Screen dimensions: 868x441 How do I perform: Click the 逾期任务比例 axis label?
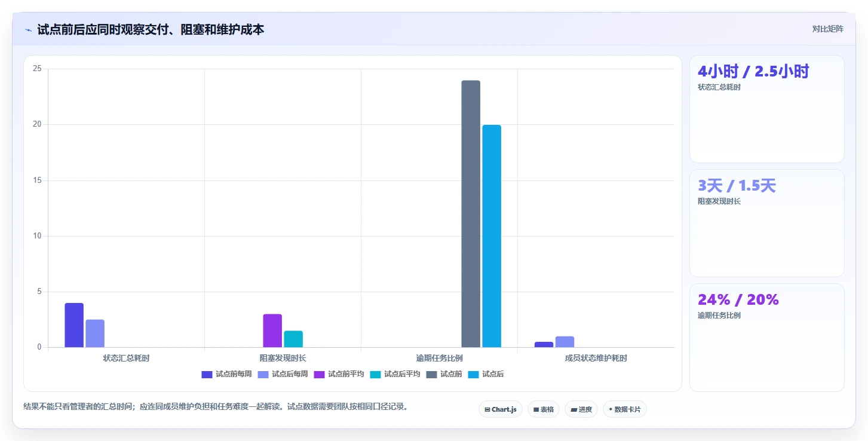pyautogui.click(x=439, y=359)
